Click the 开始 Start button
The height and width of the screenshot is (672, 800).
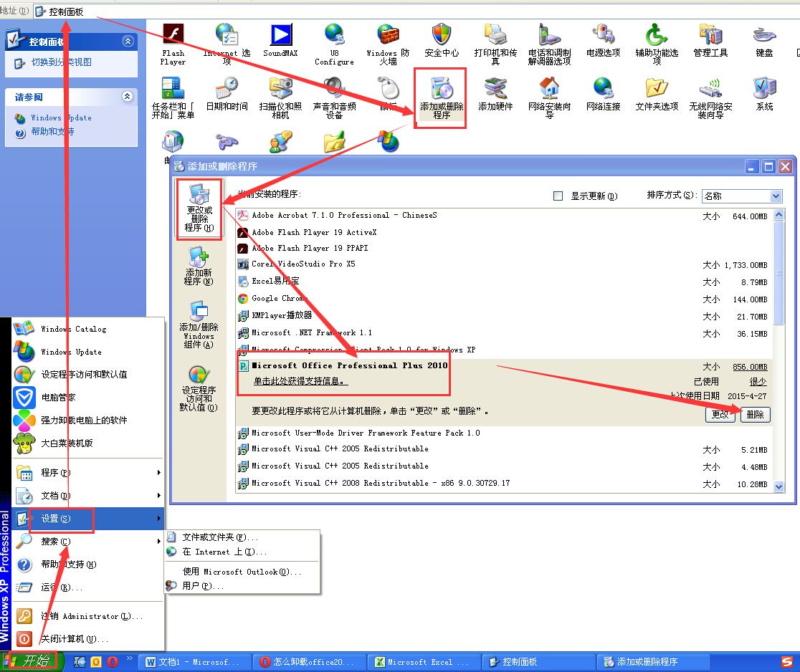(x=31, y=661)
